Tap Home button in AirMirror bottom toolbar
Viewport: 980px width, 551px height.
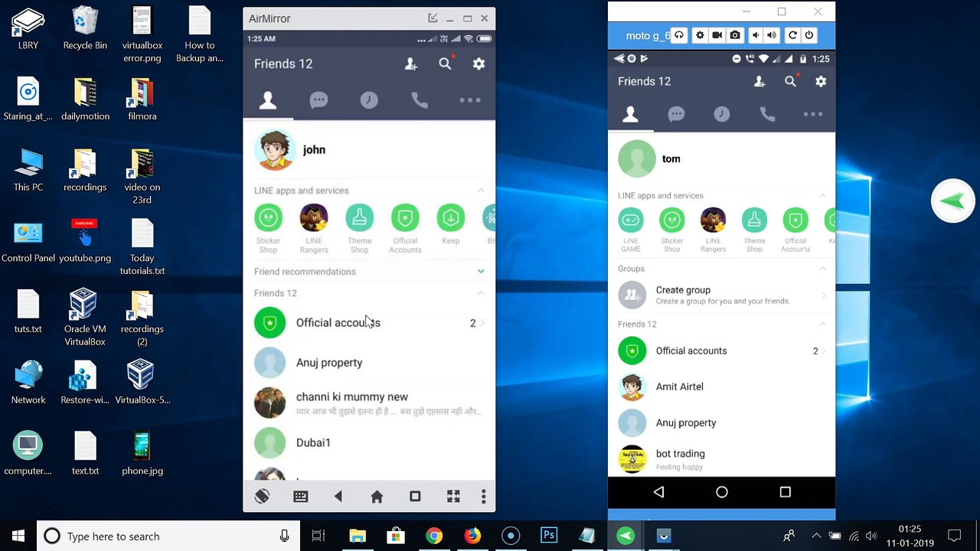[x=377, y=497]
